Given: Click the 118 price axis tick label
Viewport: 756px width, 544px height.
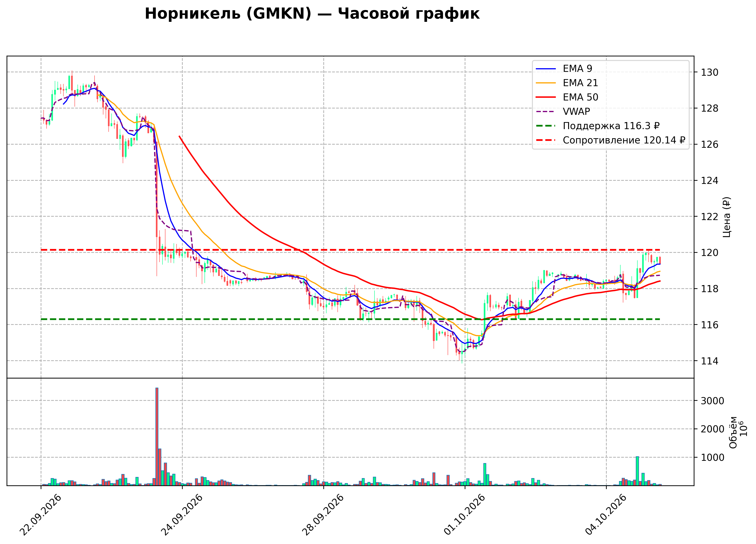Looking at the screenshot, I should 710,288.
